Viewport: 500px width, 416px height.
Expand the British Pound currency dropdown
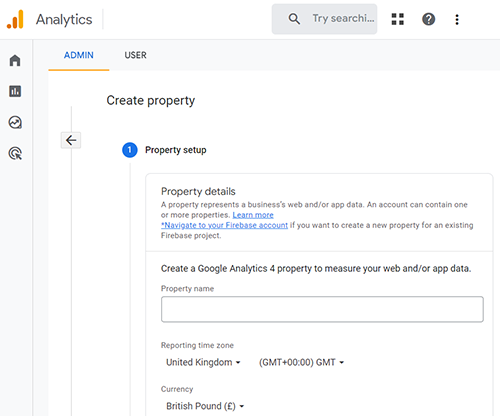tap(205, 406)
